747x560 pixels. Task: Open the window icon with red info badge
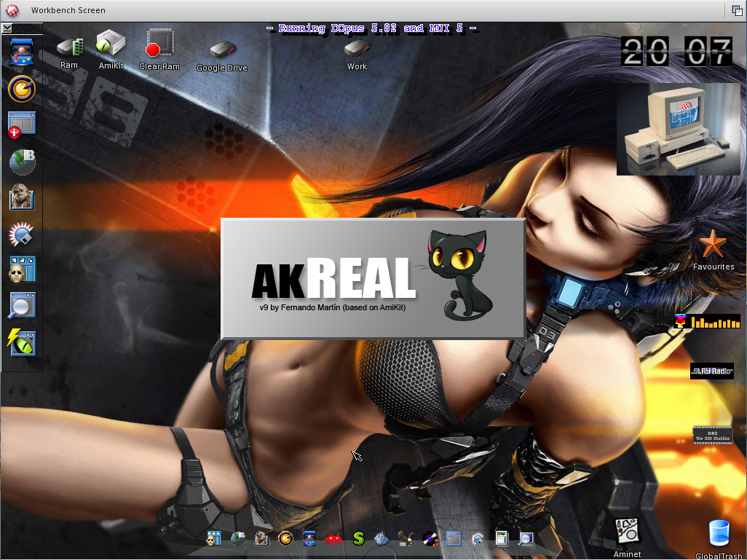click(x=21, y=125)
